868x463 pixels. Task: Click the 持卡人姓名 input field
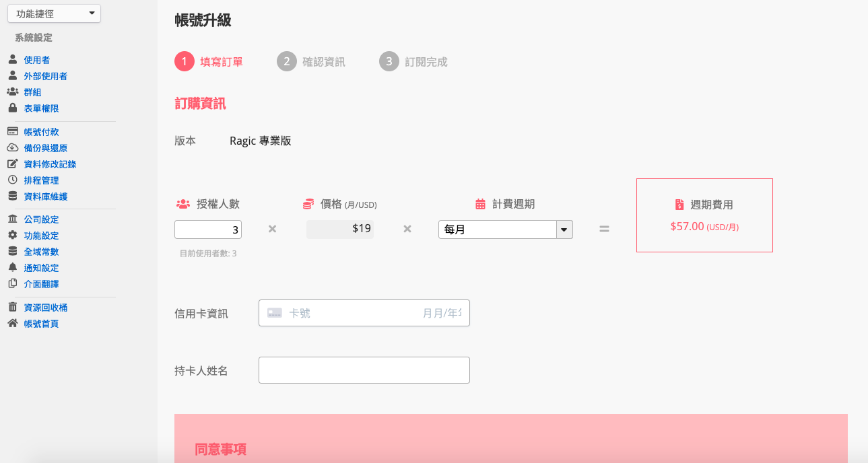[364, 370]
